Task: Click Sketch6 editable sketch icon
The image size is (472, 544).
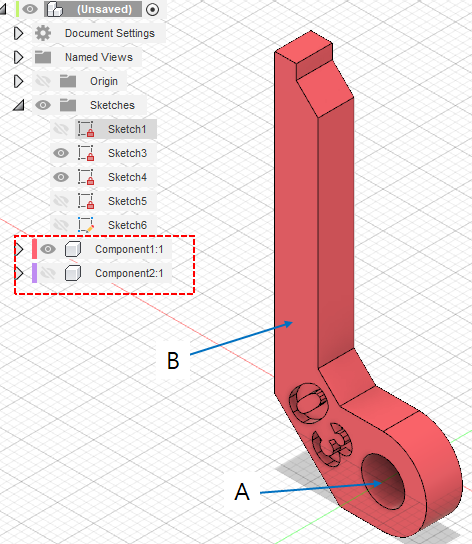Action: tap(85, 225)
